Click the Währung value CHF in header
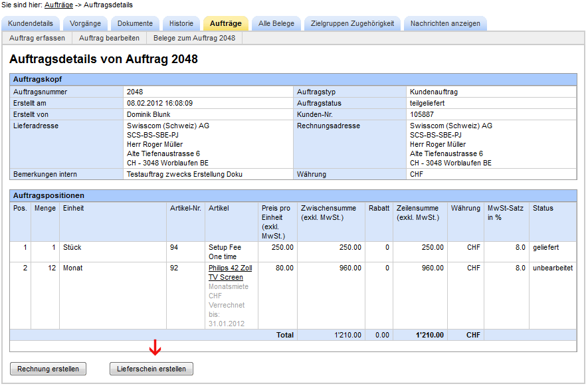588x386 pixels. (x=416, y=175)
